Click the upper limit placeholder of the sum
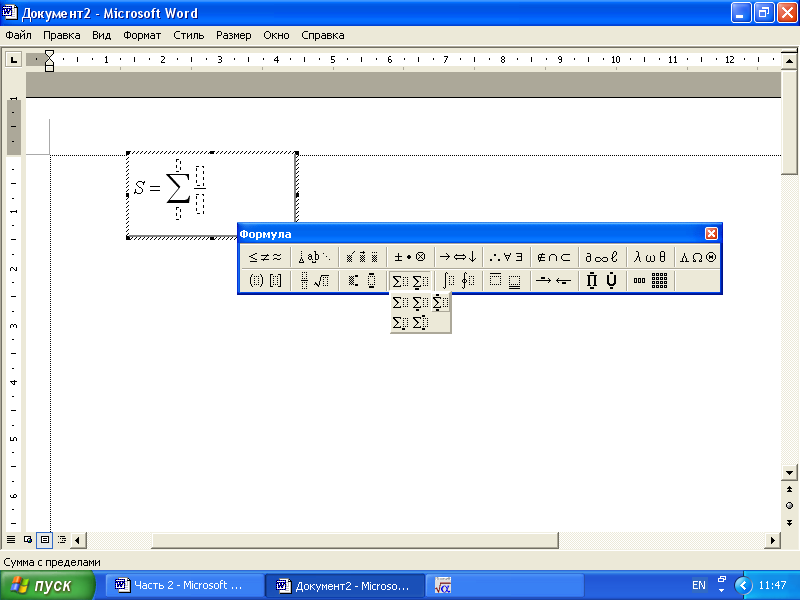 (178, 165)
